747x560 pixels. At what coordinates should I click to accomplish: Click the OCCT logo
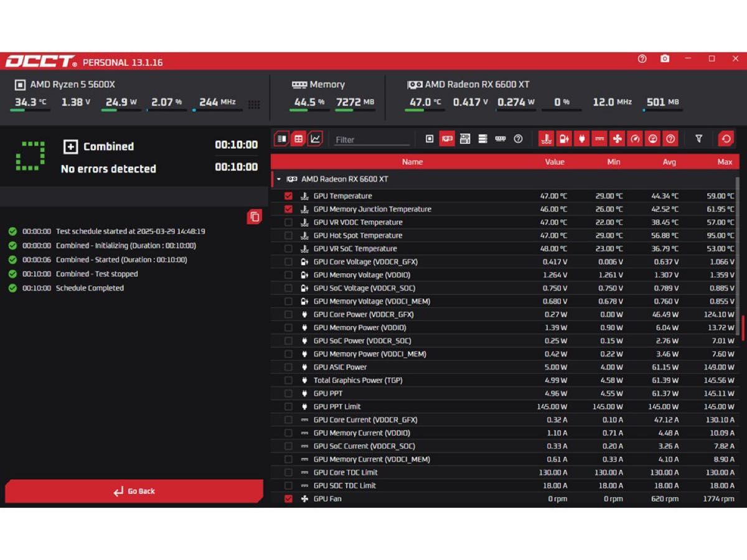click(x=41, y=62)
